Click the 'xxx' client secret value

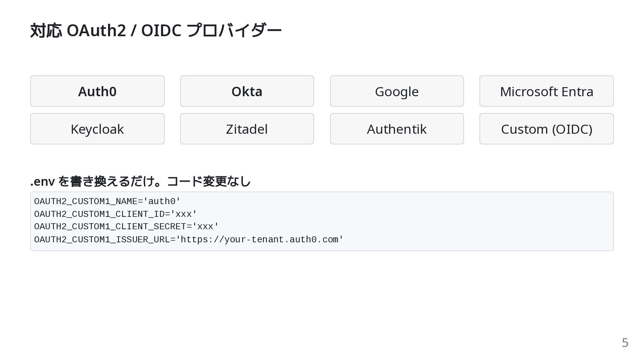click(205, 227)
